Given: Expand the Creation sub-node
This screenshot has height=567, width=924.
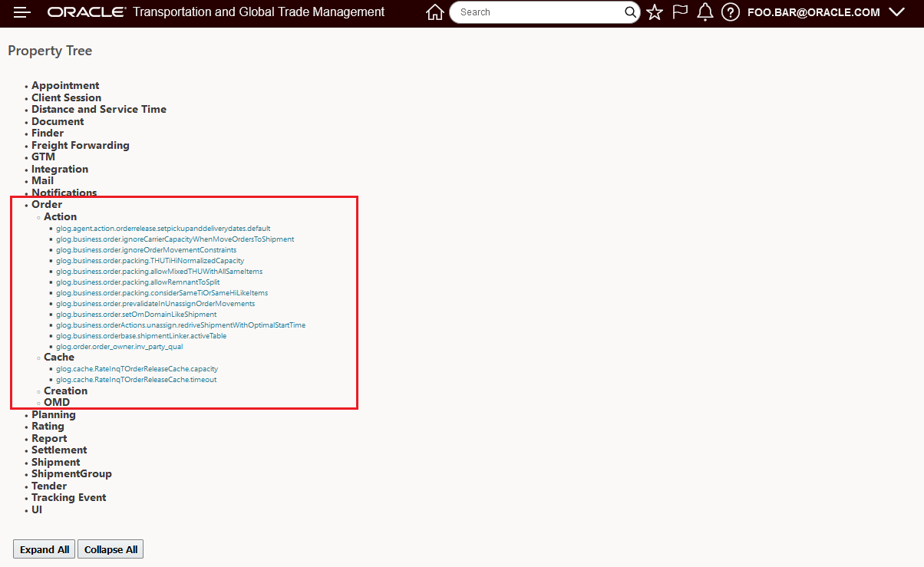Looking at the screenshot, I should tap(65, 391).
